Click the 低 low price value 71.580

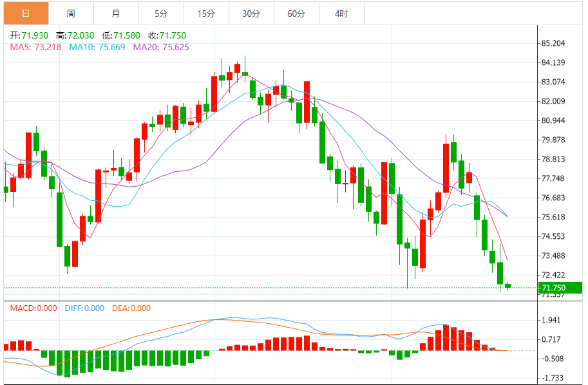click(x=127, y=35)
